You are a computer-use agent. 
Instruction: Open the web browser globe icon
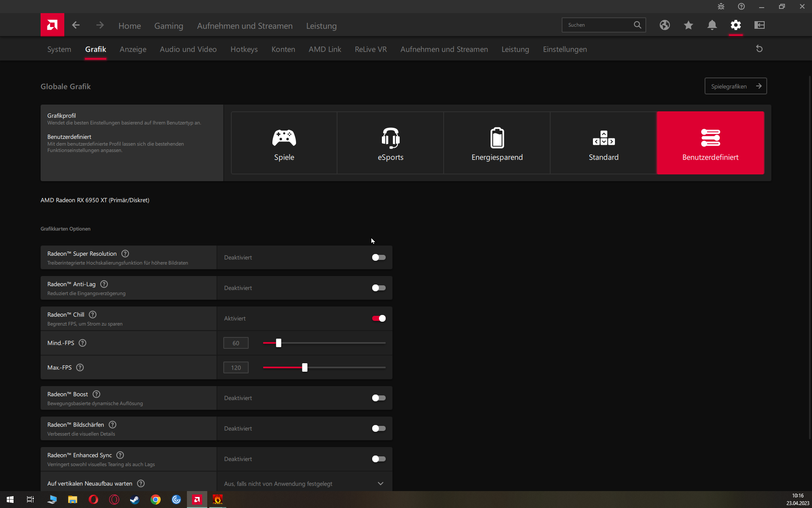(x=664, y=25)
